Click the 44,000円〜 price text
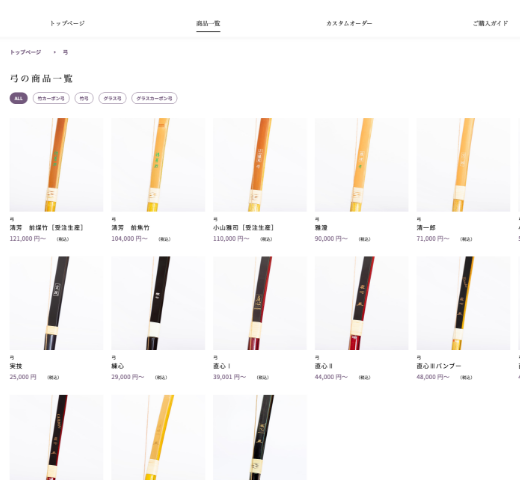The height and width of the screenshot is (480, 520). (x=331, y=377)
